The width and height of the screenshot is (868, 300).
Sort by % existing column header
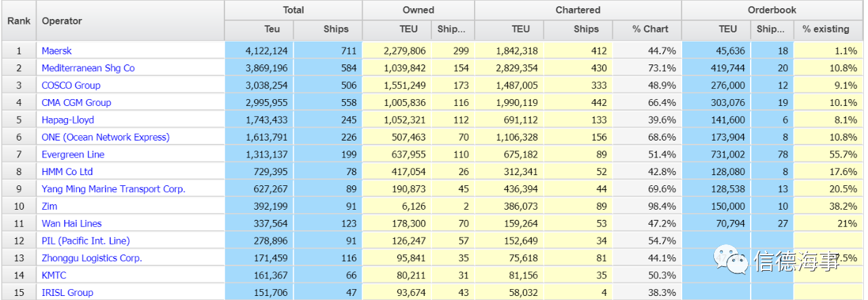[x=829, y=29]
